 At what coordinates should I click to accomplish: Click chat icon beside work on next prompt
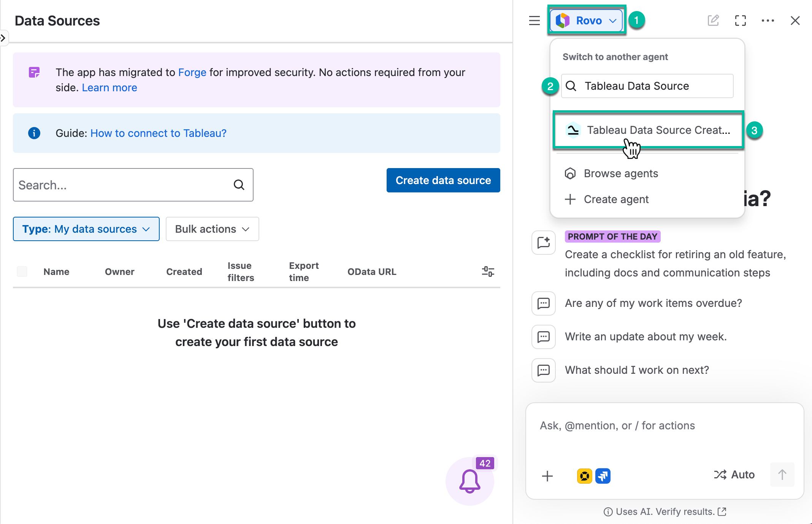[544, 370]
